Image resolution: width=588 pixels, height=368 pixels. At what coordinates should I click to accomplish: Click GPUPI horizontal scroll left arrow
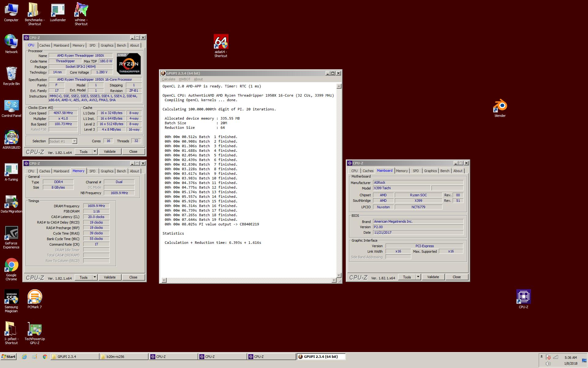[x=164, y=280]
